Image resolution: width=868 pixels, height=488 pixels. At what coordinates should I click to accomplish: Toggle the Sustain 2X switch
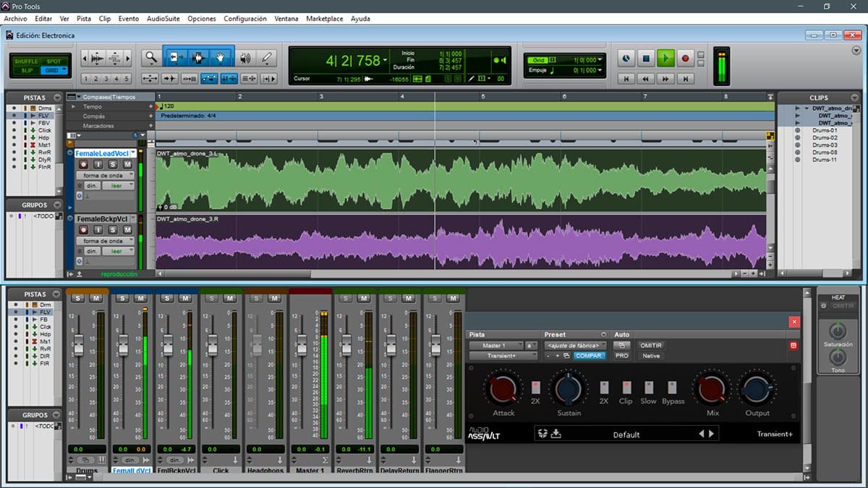pyautogui.click(x=604, y=388)
